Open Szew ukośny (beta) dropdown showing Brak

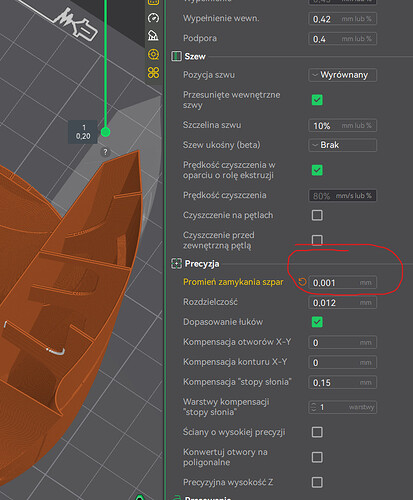point(343,145)
